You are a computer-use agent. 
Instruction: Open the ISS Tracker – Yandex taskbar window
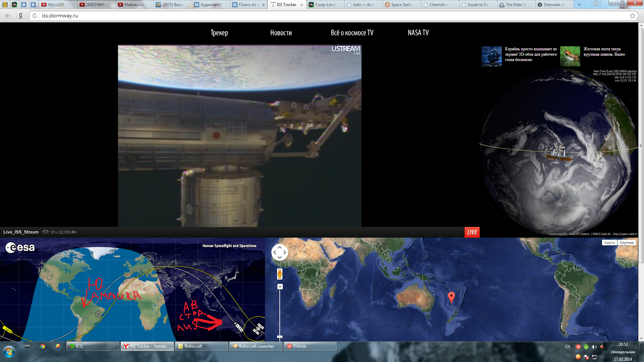[x=147, y=346]
